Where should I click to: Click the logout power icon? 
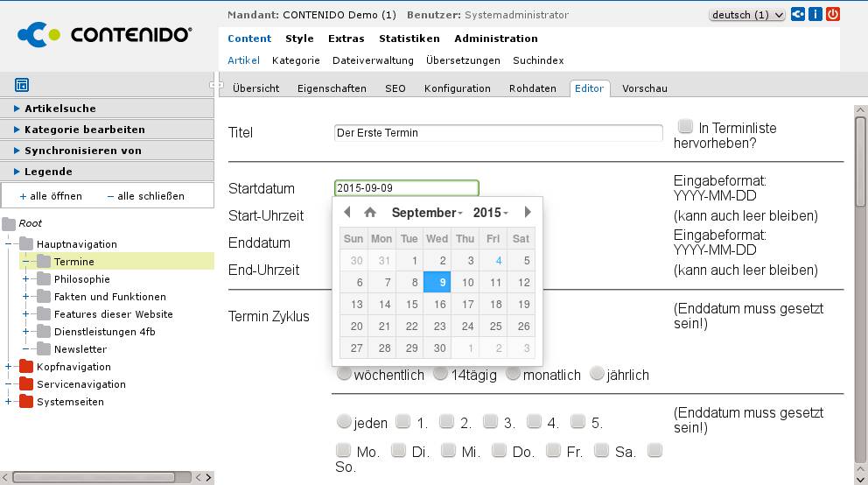click(832, 14)
